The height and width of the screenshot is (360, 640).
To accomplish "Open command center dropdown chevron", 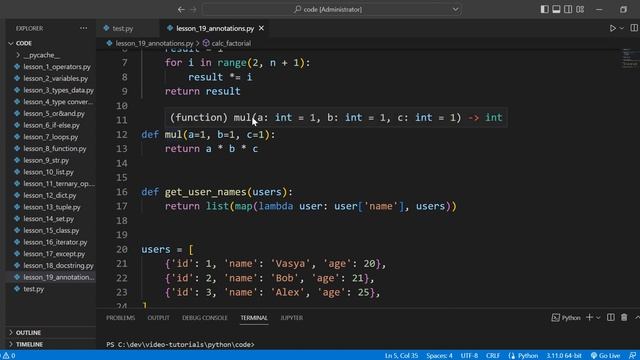I will (x=455, y=9).
